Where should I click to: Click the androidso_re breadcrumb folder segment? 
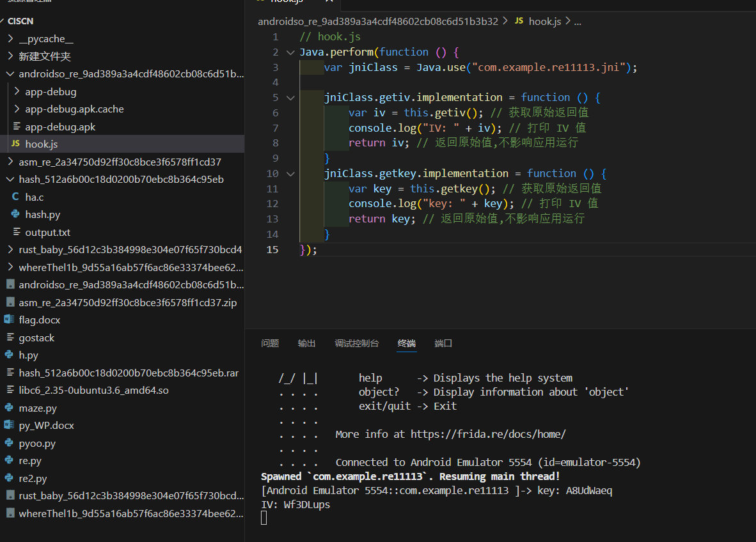tap(378, 21)
